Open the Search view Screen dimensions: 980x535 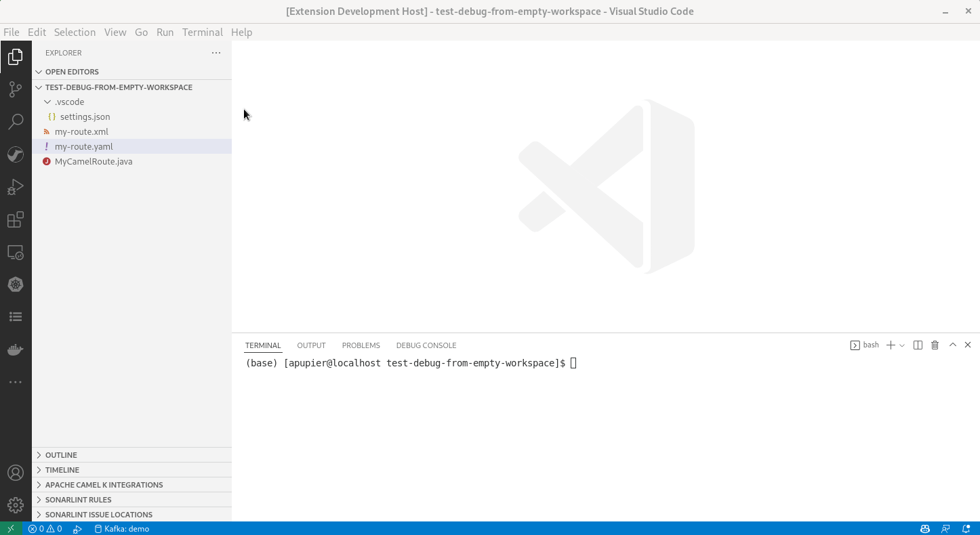coord(16,121)
